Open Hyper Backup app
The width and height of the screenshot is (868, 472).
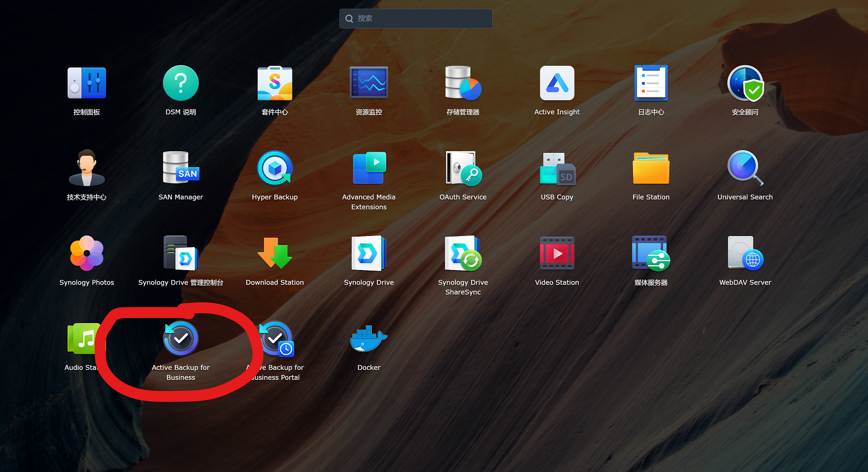coord(275,168)
